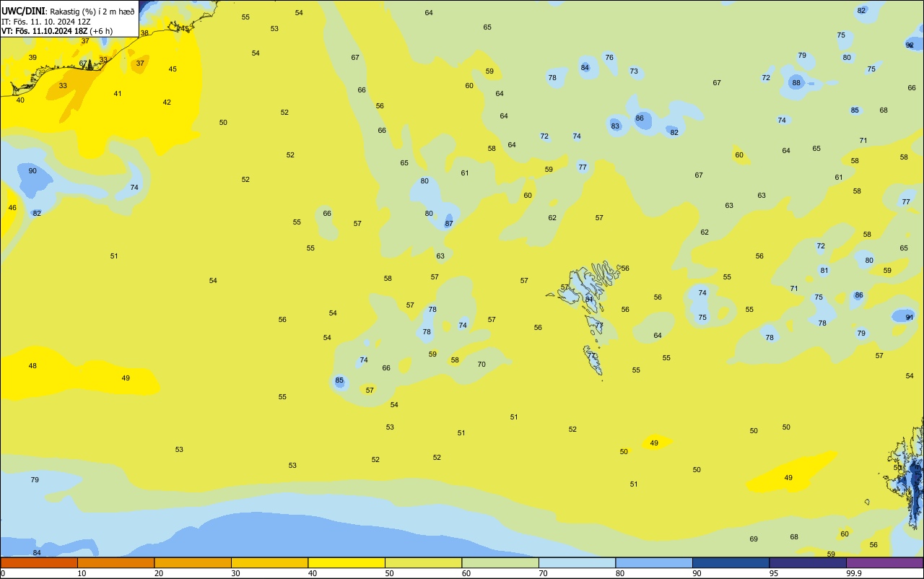Screen dimensions: 924x579
Task: Click the humidity value '69' on the map
Action: tap(754, 539)
